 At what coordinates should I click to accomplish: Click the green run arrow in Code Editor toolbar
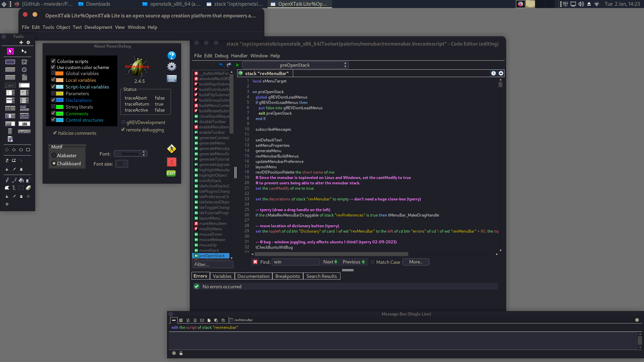(x=237, y=65)
